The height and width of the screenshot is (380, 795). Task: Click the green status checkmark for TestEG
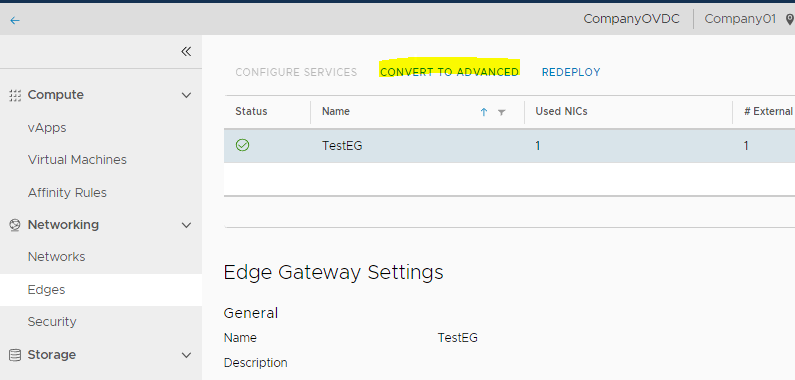tap(243, 146)
